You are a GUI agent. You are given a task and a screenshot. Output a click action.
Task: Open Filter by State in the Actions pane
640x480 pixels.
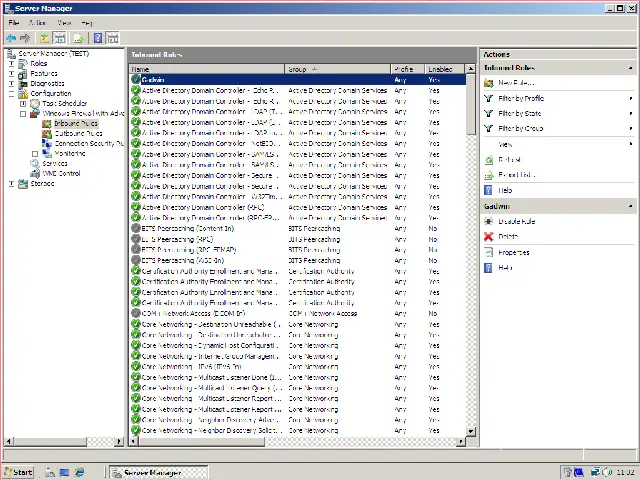(520, 113)
